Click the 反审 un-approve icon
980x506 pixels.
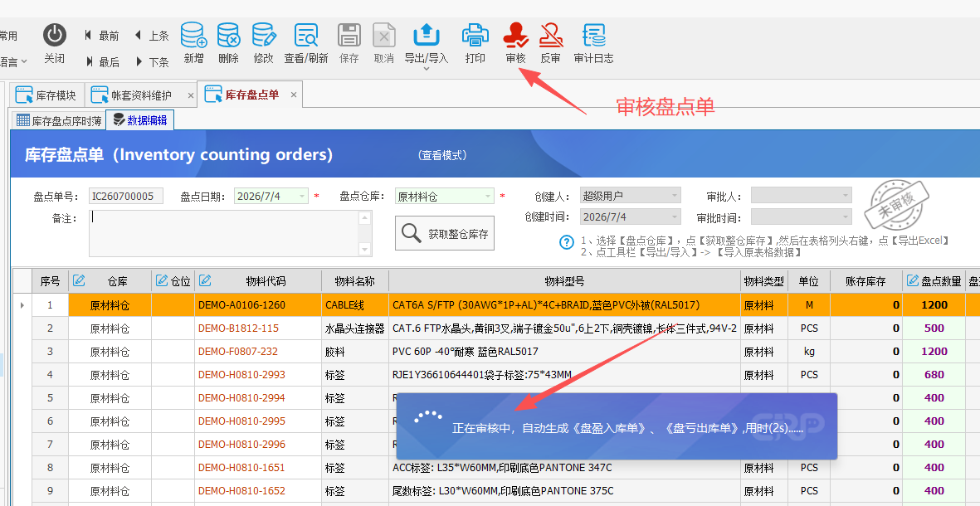[551, 35]
